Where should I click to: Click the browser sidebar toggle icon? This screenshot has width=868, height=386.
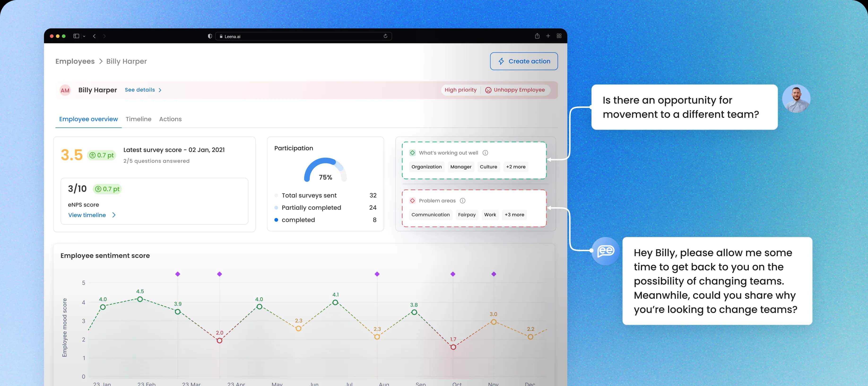click(x=76, y=36)
